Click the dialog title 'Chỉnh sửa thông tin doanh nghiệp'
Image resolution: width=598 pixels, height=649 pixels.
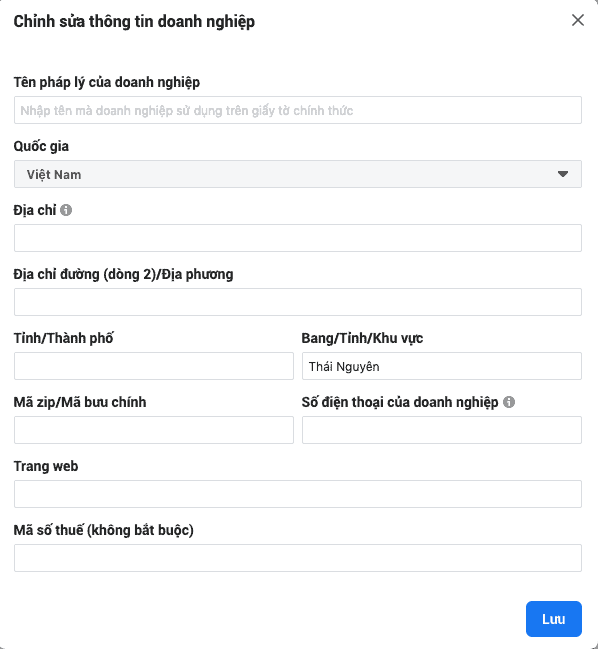coord(134,22)
